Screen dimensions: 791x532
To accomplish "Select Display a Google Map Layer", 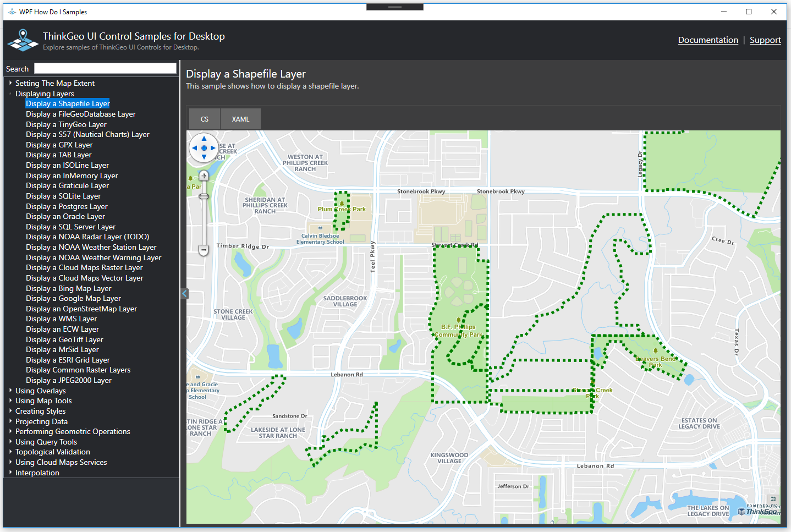I will coord(73,298).
